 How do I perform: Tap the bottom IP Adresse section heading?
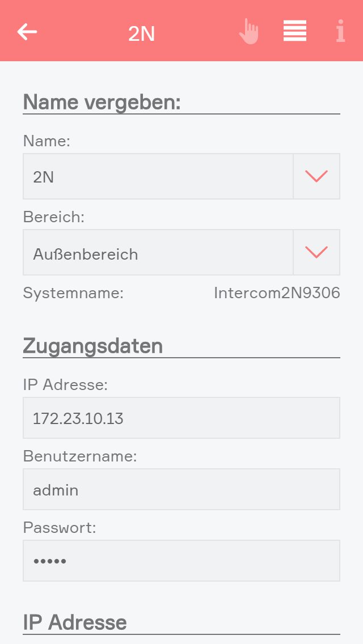pyautogui.click(x=75, y=622)
